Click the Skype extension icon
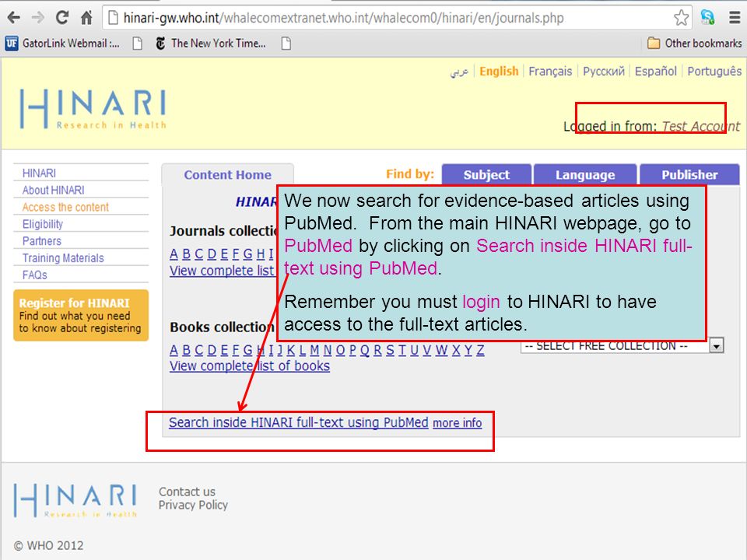This screenshot has width=747, height=560. [707, 18]
